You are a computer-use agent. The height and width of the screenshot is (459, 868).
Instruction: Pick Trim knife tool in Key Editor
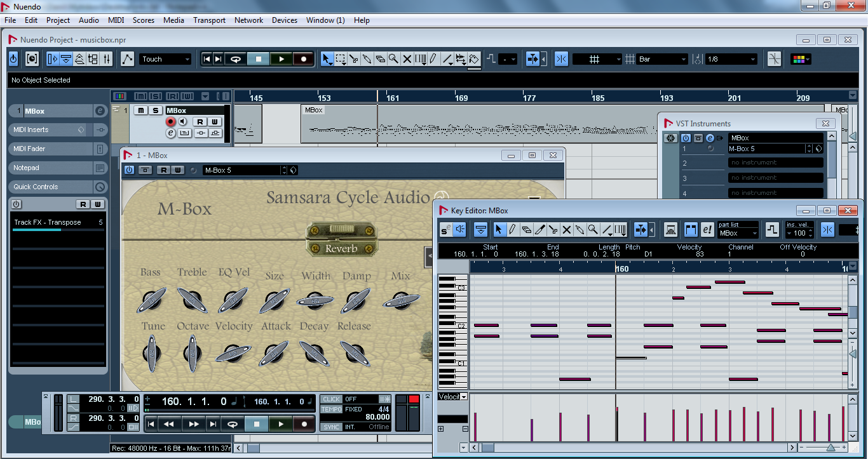pos(540,230)
